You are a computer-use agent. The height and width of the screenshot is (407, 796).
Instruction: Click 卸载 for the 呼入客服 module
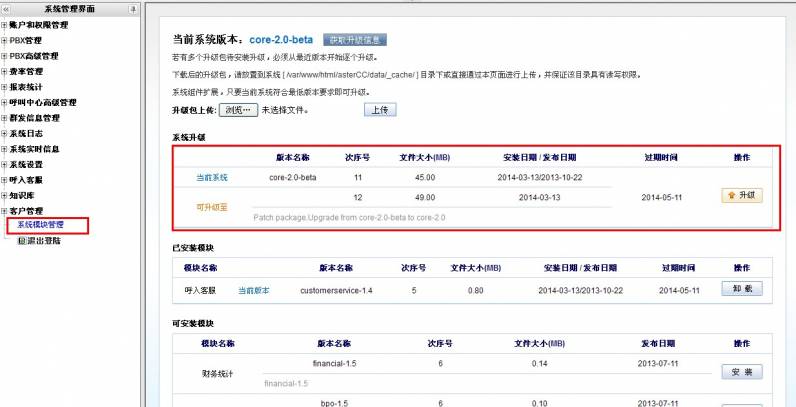coord(741,288)
